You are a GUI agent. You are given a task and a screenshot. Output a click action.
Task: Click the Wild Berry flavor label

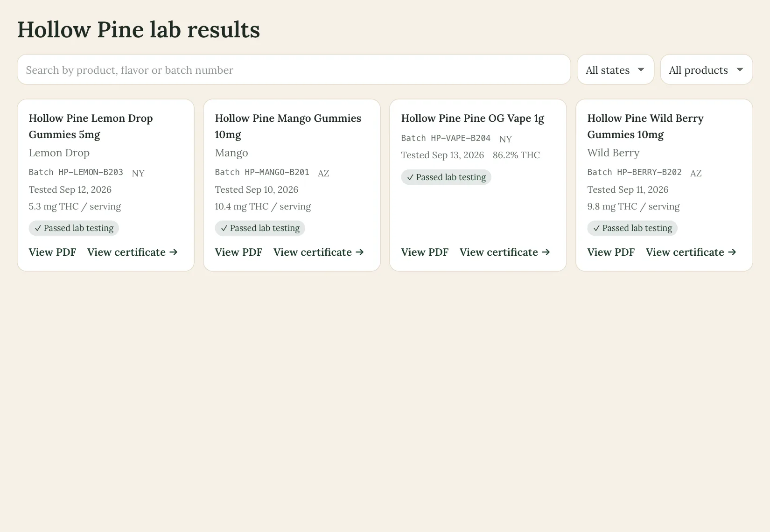click(613, 153)
